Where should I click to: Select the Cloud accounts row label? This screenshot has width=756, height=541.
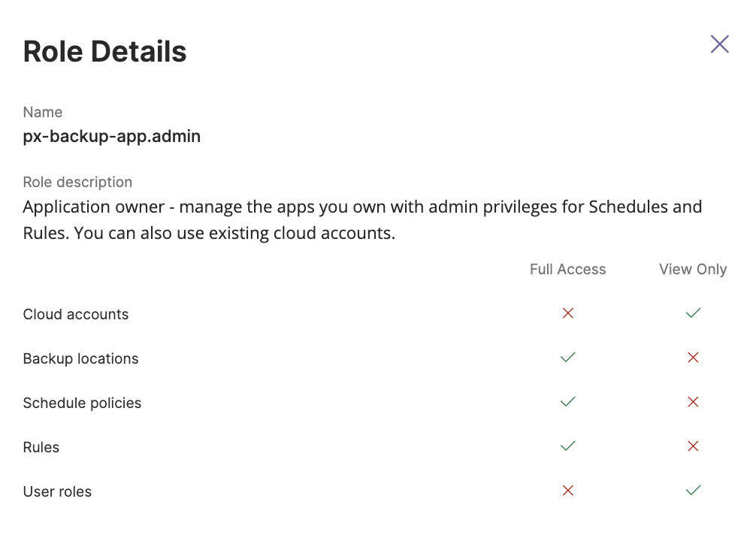point(76,314)
